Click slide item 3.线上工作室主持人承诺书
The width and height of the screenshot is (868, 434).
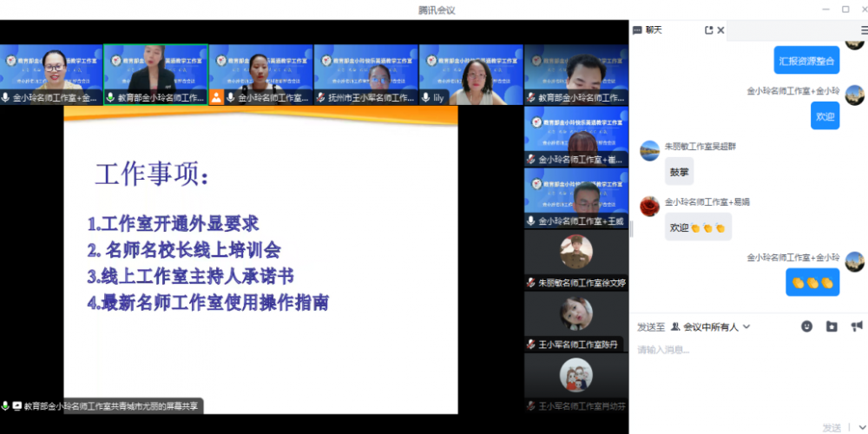click(x=190, y=276)
